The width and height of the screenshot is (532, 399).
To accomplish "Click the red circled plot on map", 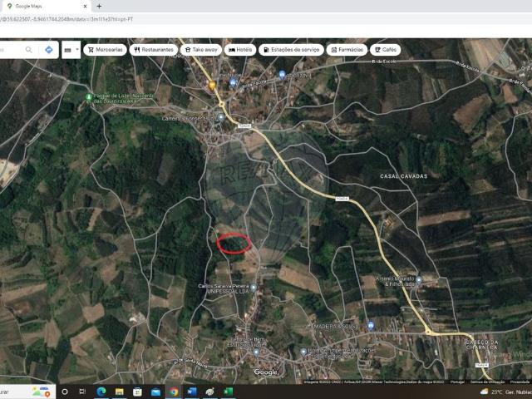I will 234,243.
